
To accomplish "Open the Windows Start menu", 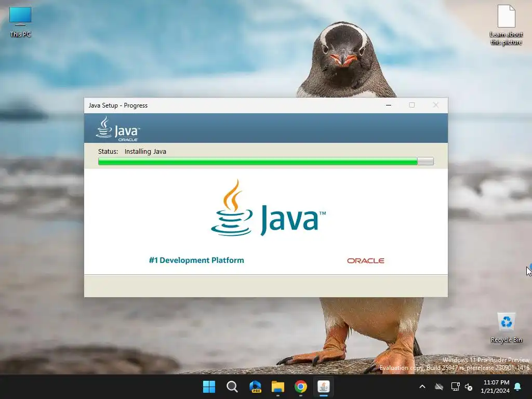I will (x=209, y=387).
